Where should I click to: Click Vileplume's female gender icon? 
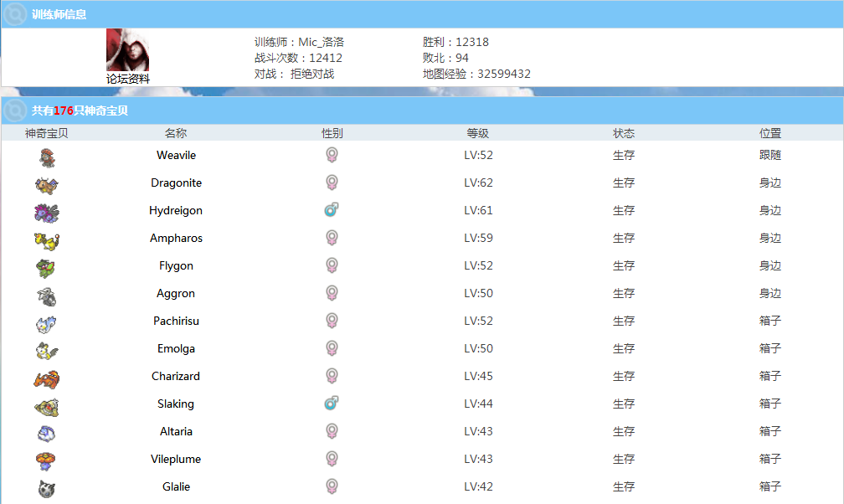(x=332, y=459)
